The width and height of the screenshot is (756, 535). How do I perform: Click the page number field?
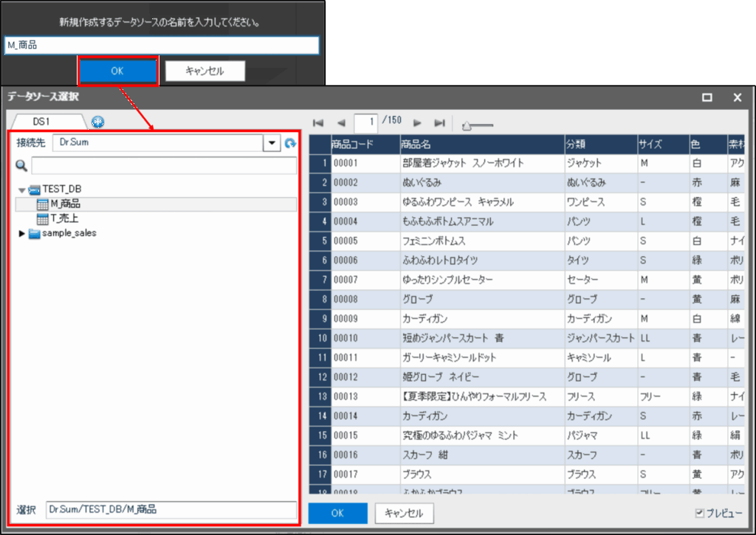click(366, 122)
